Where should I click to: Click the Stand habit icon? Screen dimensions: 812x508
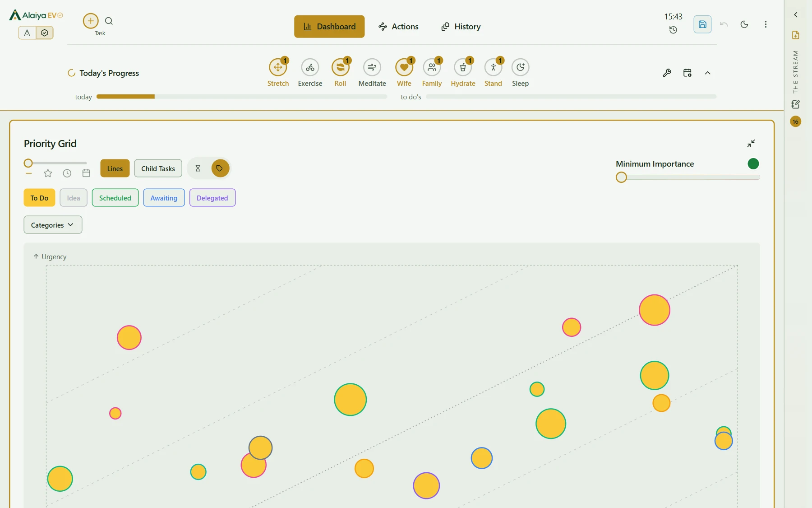click(493, 67)
